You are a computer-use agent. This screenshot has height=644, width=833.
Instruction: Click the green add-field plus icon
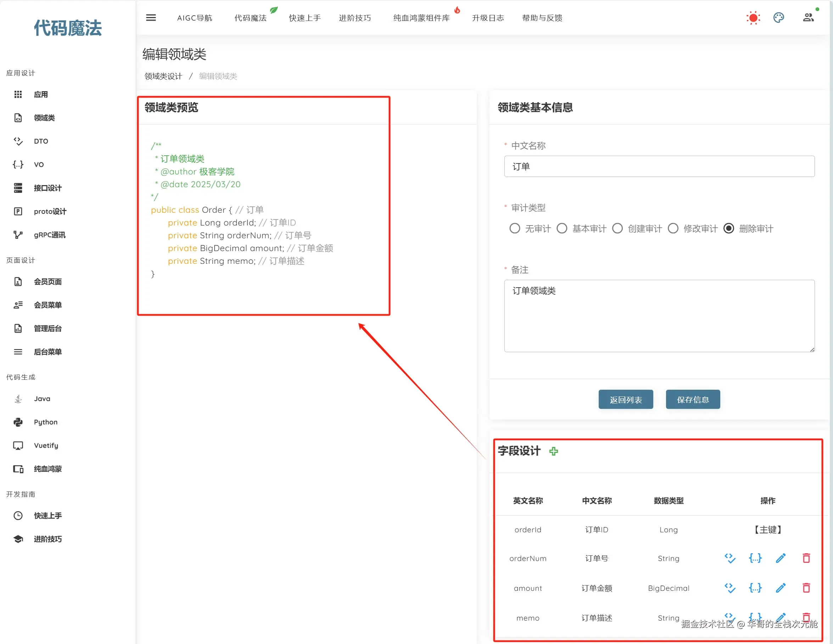pyautogui.click(x=553, y=451)
